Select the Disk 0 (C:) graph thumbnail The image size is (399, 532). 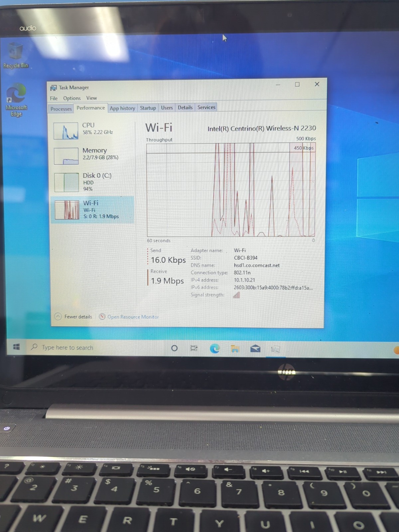[67, 183]
